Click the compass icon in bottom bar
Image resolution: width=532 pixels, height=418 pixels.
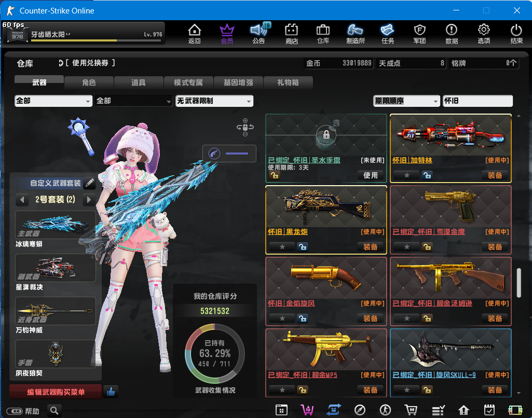[x=360, y=410]
